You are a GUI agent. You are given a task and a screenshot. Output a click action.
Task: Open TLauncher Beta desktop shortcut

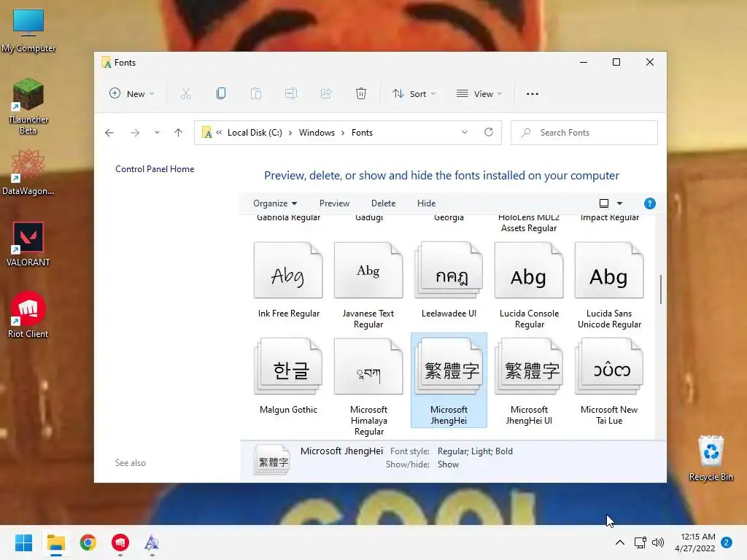tap(28, 106)
